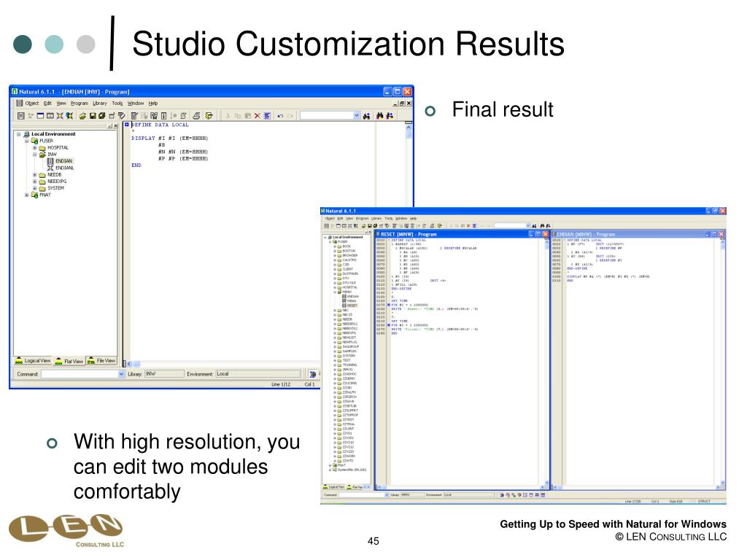Click the Print toolbar icon
Screen dimensions: 747x560
click(196, 116)
